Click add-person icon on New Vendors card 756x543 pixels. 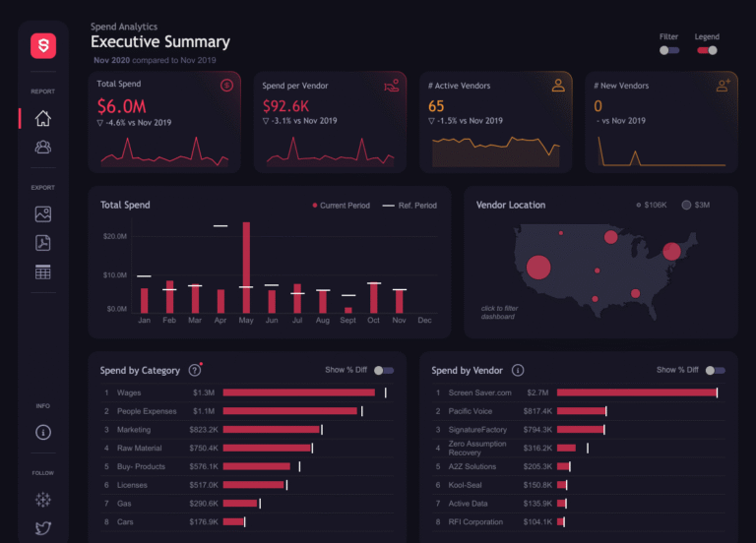[724, 86]
